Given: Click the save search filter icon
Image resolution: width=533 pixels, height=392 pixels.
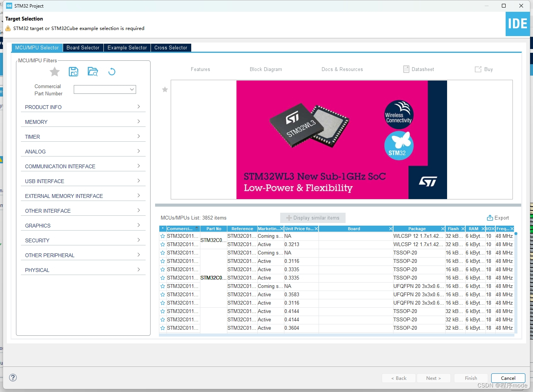Looking at the screenshot, I should [73, 71].
